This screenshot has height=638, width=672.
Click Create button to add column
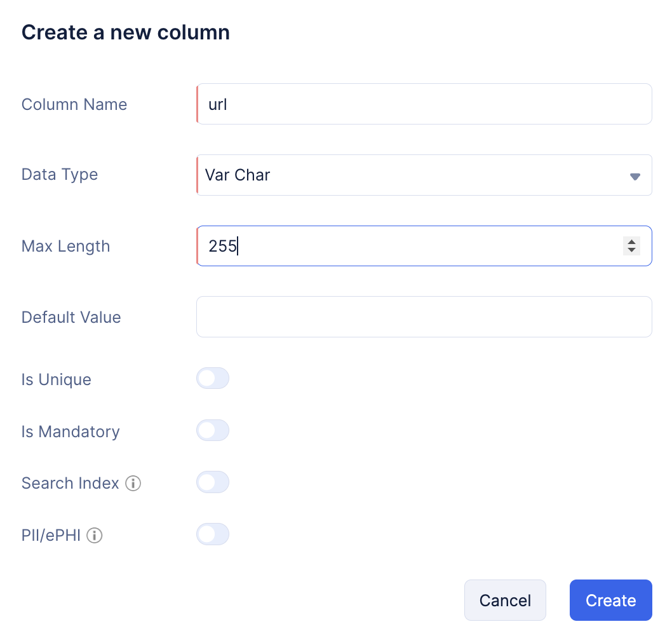(x=611, y=600)
